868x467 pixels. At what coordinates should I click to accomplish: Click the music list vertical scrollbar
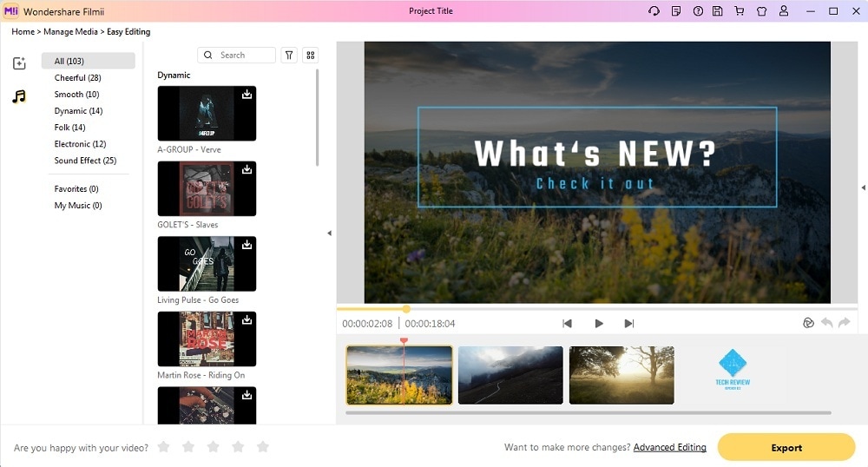coord(317,117)
